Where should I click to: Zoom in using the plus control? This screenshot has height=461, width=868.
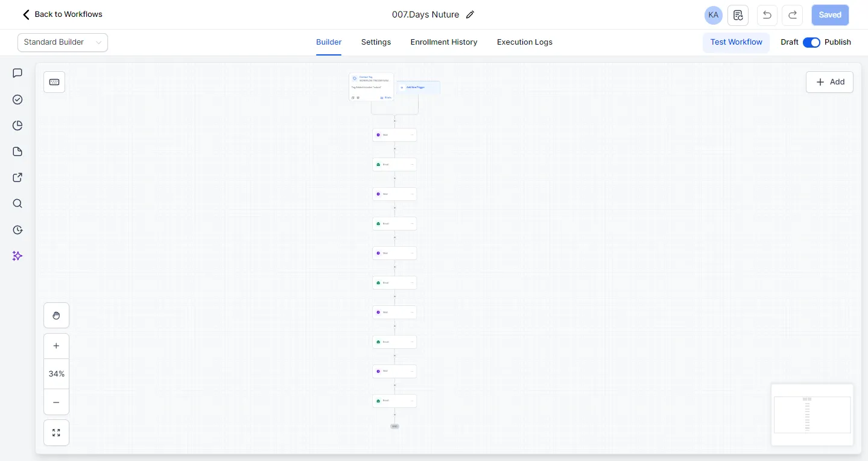[x=56, y=346]
